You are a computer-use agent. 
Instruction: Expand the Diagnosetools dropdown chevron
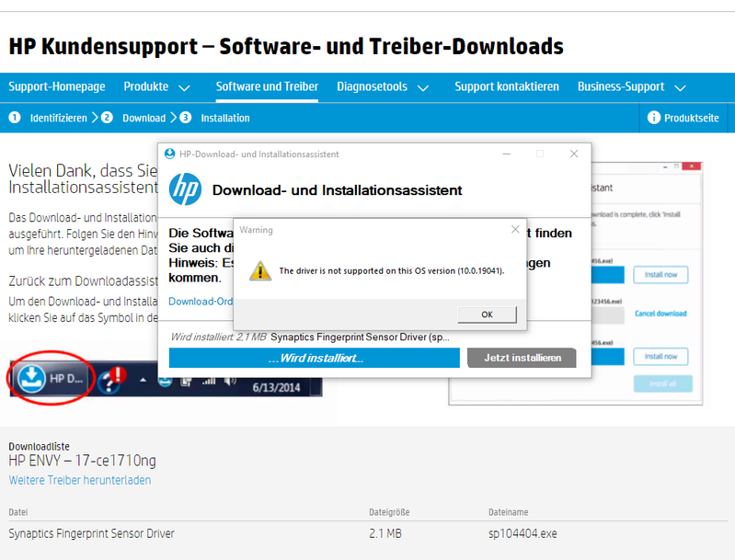[423, 88]
